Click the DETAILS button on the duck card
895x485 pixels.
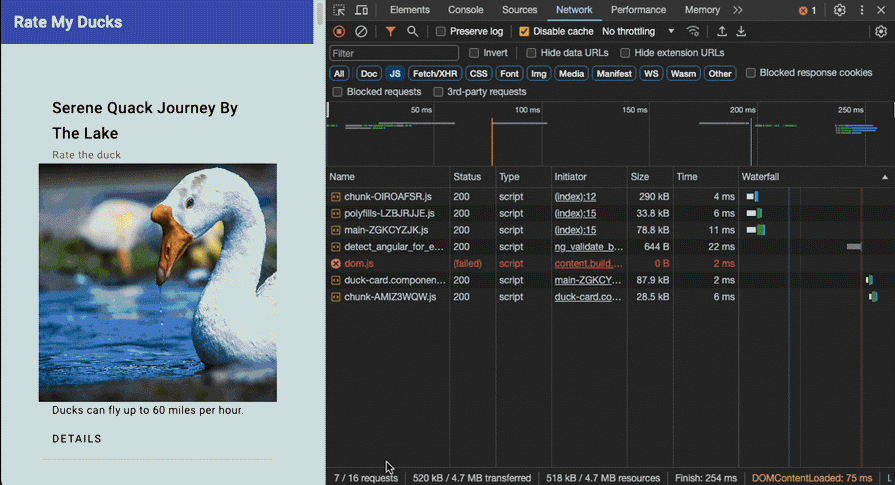77,439
